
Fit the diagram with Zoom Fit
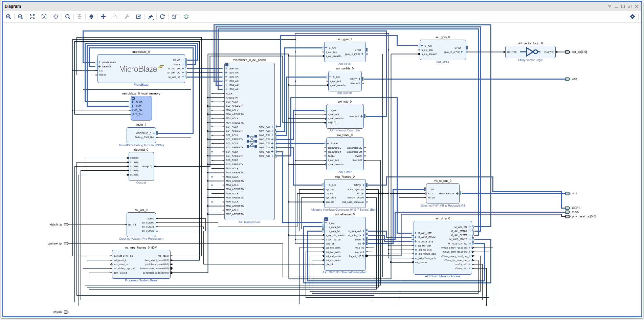coord(32,17)
